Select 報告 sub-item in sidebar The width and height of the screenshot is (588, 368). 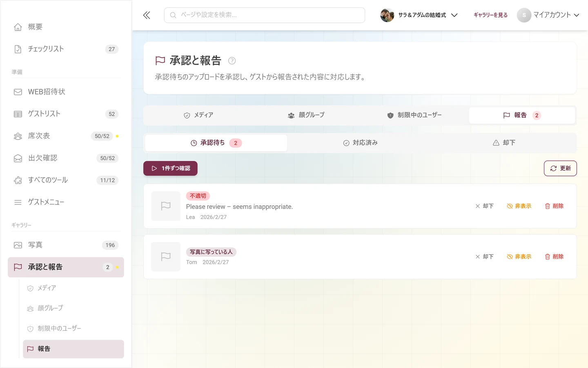(x=73, y=349)
